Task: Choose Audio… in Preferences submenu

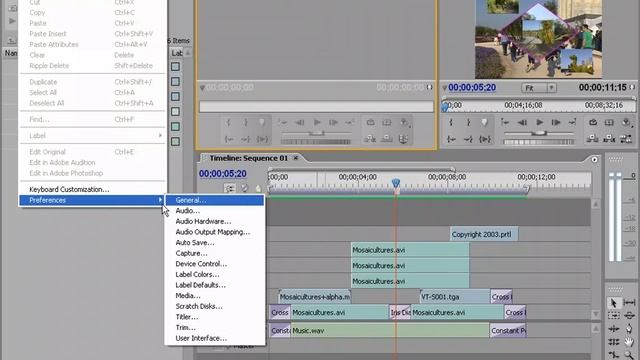Action: (215, 211)
